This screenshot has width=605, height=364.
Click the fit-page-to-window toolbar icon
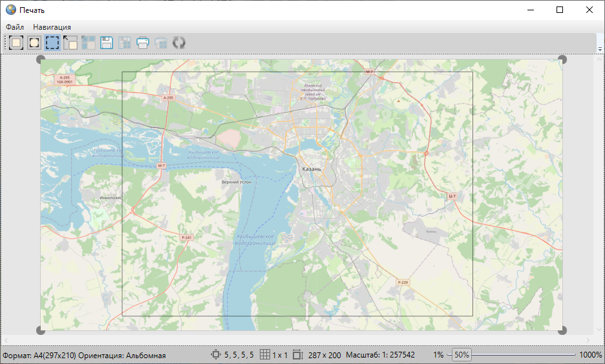tap(16, 43)
